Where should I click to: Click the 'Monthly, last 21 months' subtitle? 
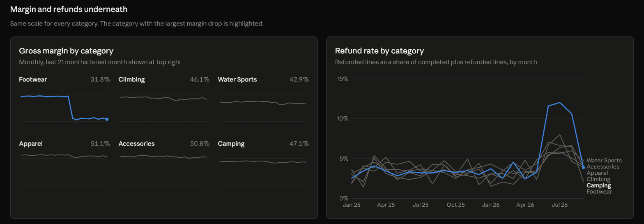(x=100, y=62)
